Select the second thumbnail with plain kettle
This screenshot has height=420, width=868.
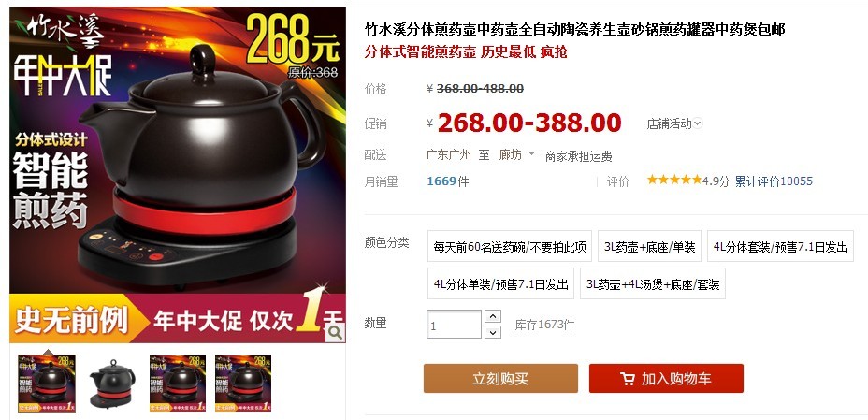coord(112,384)
